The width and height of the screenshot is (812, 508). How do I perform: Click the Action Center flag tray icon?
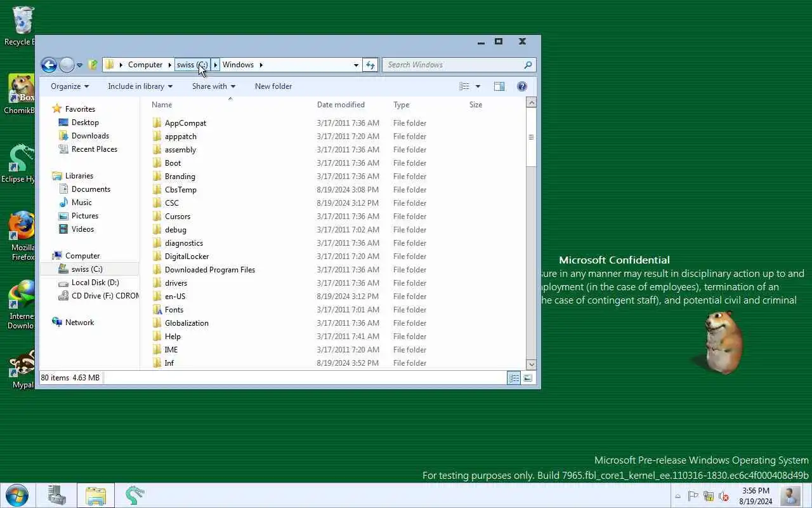(693, 497)
